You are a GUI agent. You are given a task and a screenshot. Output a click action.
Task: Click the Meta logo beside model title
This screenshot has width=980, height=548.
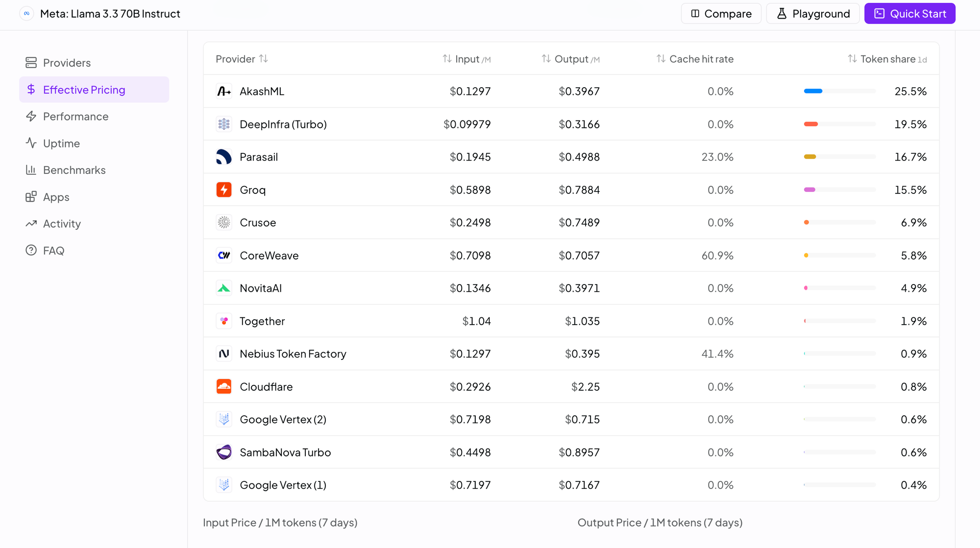click(x=26, y=14)
